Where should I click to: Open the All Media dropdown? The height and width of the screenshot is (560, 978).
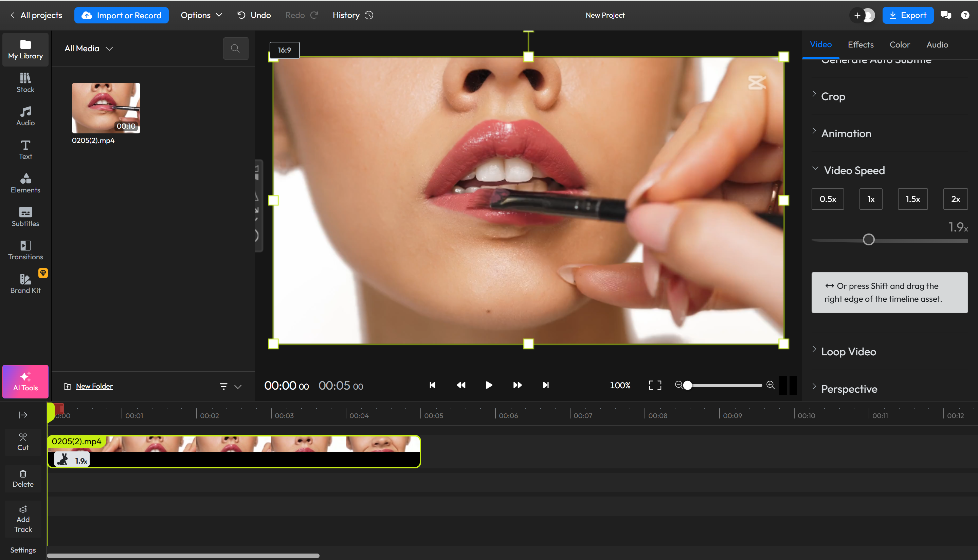(89, 49)
